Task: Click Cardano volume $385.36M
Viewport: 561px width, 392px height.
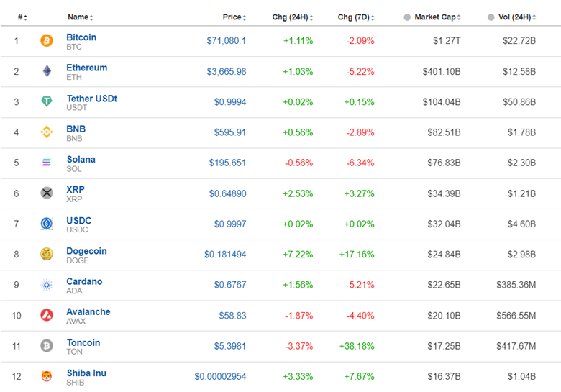Action: coord(516,285)
